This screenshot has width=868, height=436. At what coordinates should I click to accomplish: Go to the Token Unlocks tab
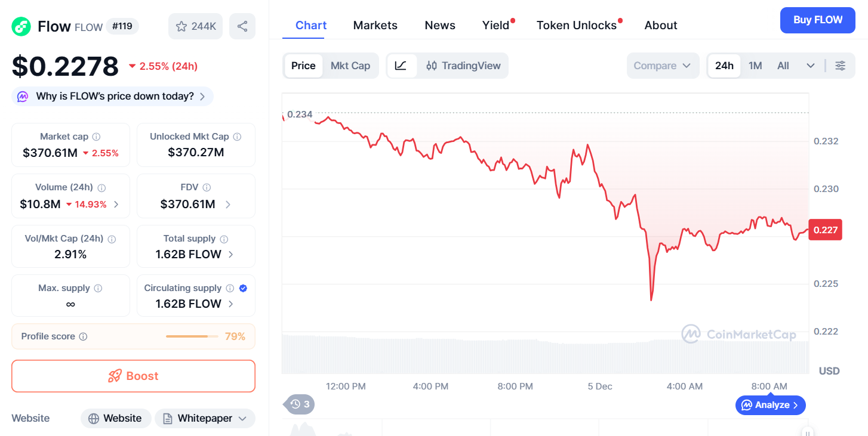(x=576, y=25)
